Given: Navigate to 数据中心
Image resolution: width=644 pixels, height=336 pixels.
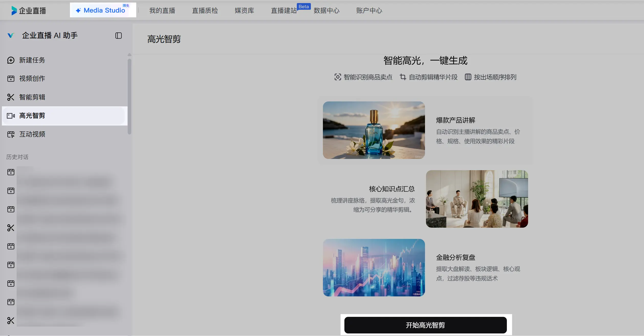Looking at the screenshot, I should click(326, 10).
